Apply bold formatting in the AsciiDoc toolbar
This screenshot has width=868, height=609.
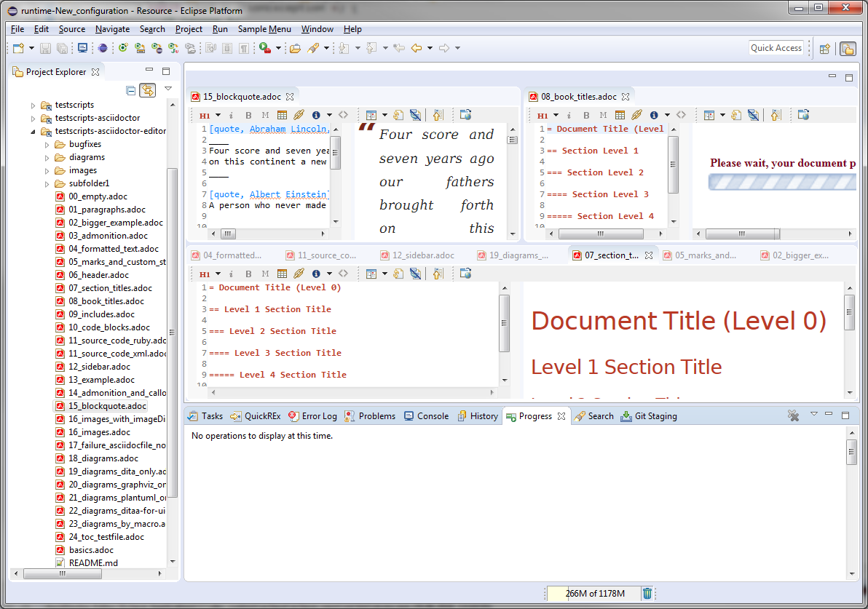point(248,114)
